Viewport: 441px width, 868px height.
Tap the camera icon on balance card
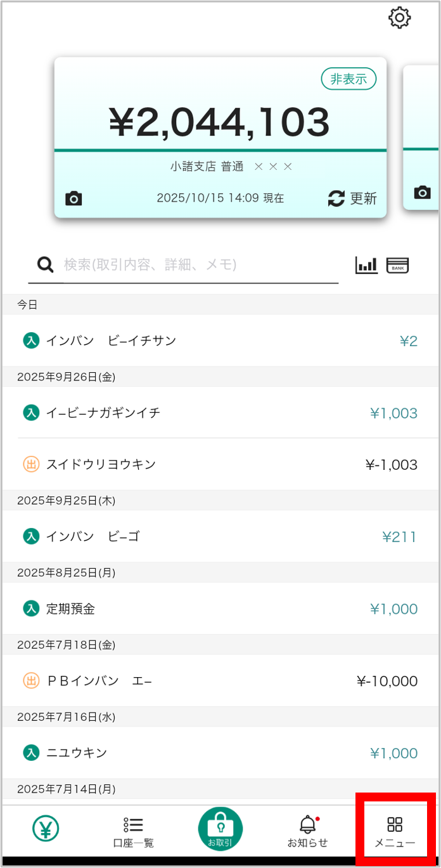tap(74, 198)
